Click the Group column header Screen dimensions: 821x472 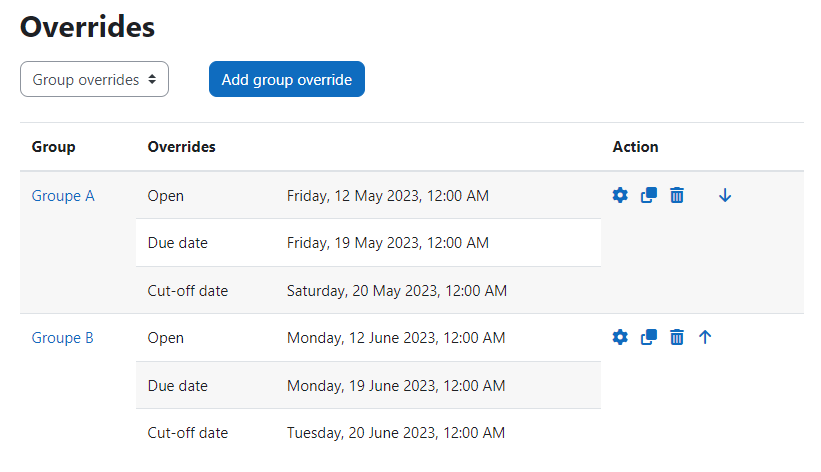tap(53, 147)
